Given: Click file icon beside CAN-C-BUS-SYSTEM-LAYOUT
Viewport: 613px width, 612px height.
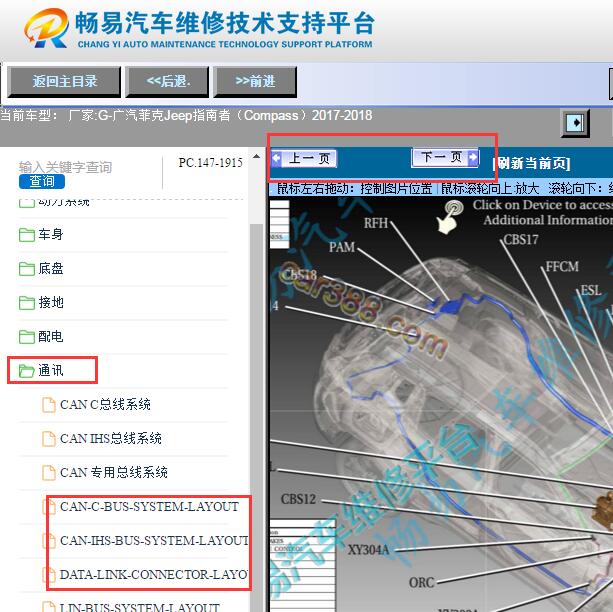Looking at the screenshot, I should (49, 507).
